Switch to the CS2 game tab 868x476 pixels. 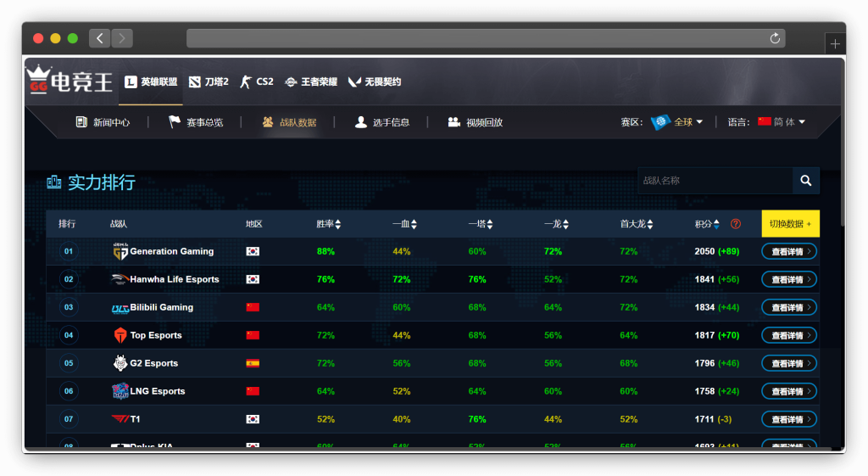coord(257,82)
